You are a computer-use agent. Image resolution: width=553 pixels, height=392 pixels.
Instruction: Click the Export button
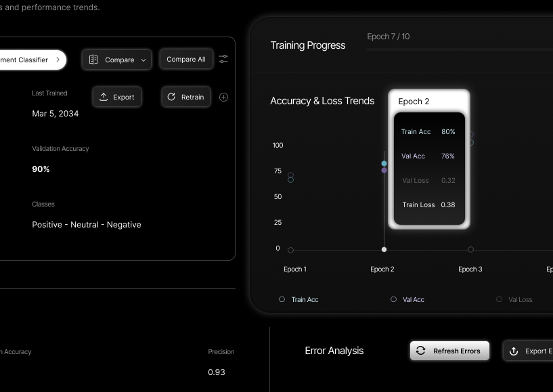point(116,97)
